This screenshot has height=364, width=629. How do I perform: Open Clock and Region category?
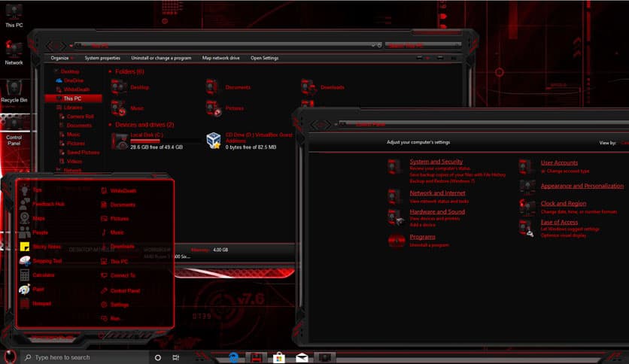pos(564,204)
